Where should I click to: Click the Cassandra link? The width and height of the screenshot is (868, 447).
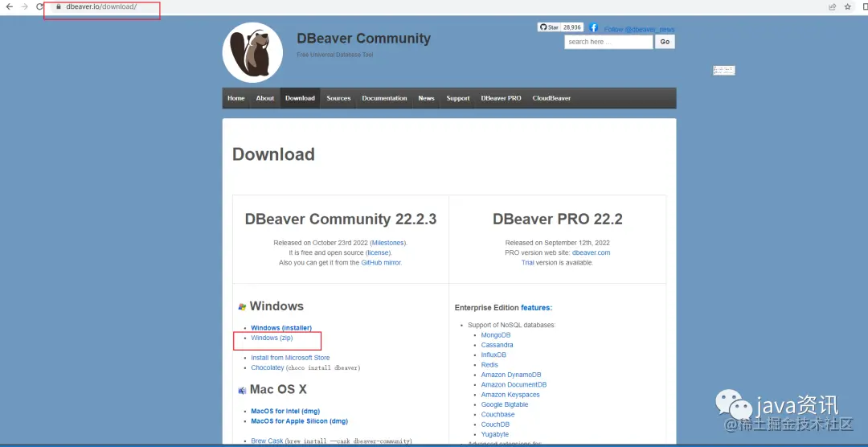coord(497,345)
